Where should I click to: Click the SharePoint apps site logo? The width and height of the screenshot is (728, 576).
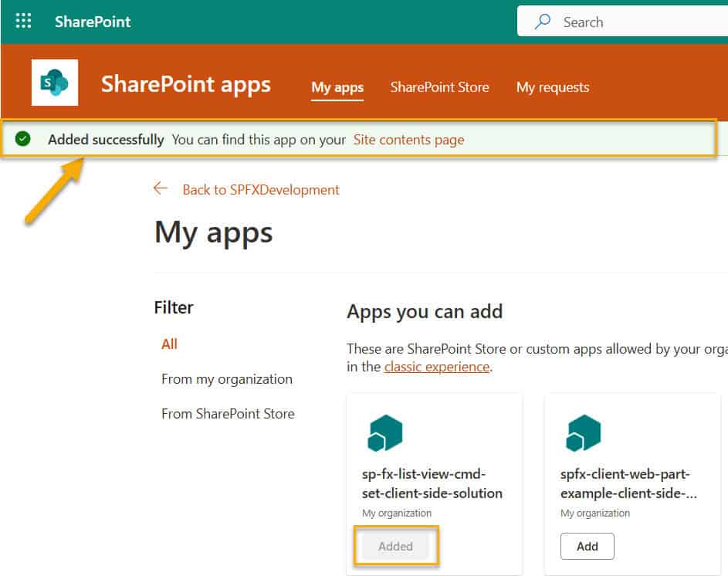tap(55, 83)
